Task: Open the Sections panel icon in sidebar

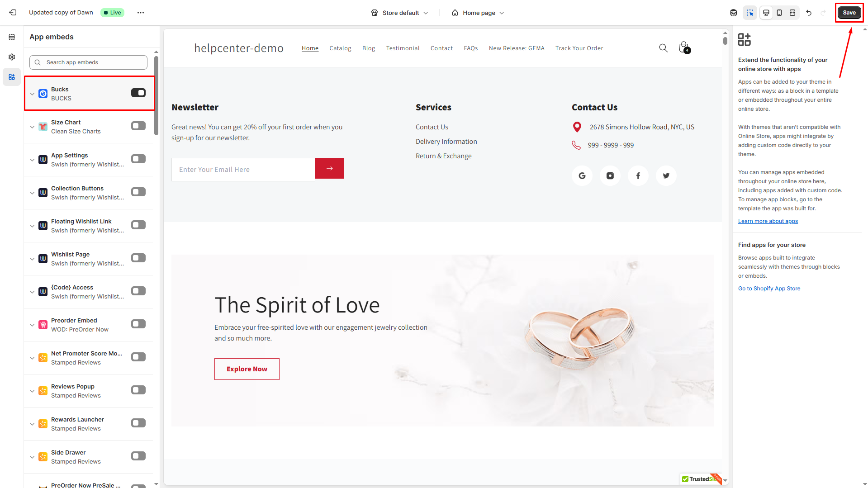Action: click(12, 37)
